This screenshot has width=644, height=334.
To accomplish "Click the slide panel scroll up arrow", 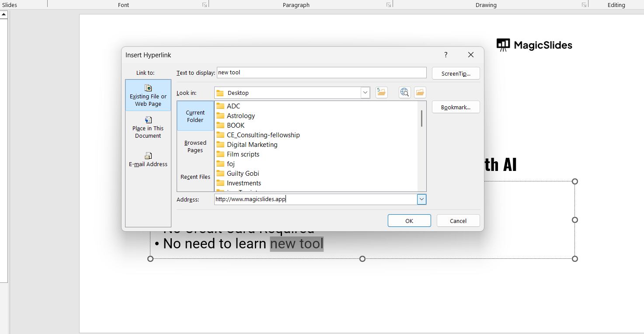I will pyautogui.click(x=4, y=14).
